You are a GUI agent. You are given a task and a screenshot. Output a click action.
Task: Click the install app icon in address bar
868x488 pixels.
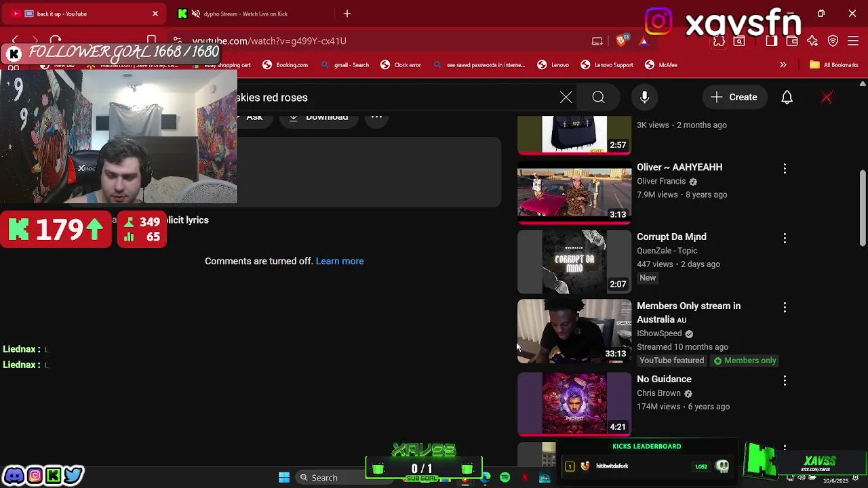pyautogui.click(x=597, y=41)
